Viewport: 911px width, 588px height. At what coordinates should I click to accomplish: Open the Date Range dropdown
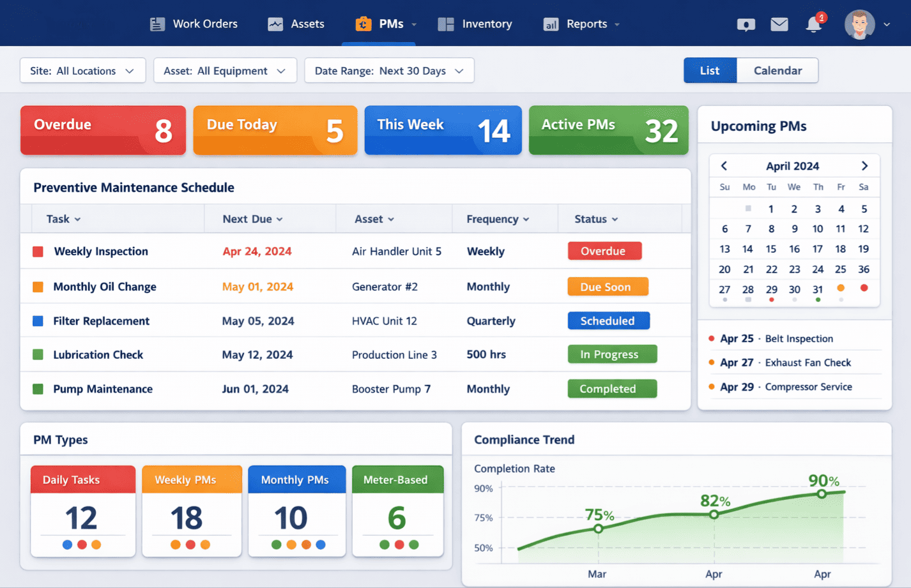[389, 71]
